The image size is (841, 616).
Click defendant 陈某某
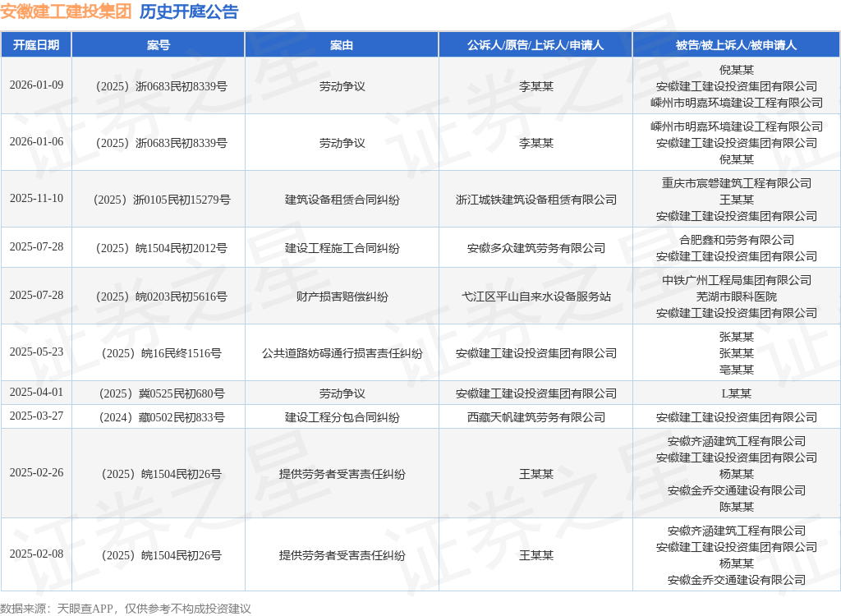point(737,507)
